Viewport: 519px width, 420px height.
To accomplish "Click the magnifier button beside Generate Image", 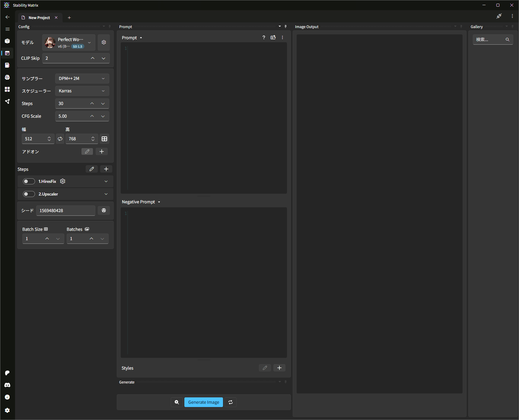I will pos(177,402).
